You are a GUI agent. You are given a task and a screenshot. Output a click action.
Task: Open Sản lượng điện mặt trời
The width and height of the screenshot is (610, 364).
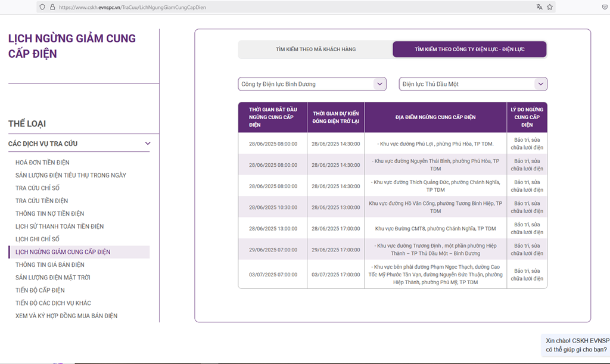53,278
